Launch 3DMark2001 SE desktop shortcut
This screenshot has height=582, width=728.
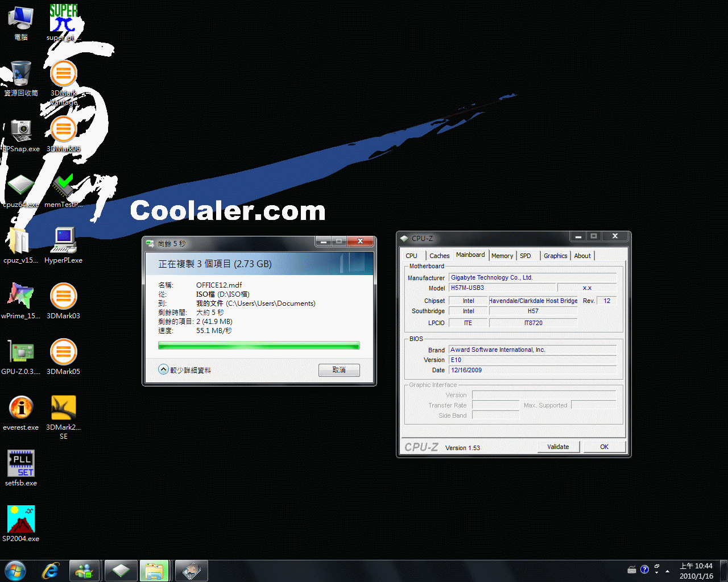(63, 417)
